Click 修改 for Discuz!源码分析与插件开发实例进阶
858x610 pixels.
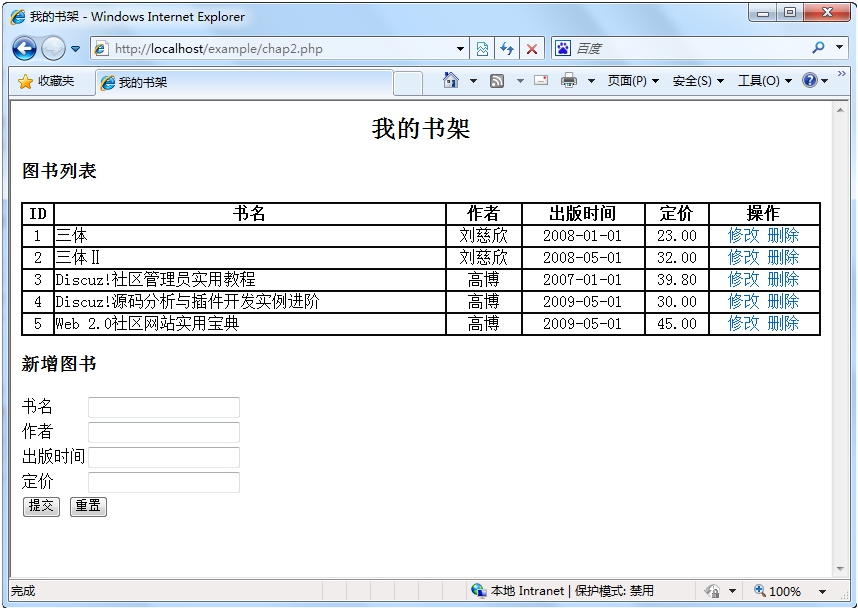(744, 301)
